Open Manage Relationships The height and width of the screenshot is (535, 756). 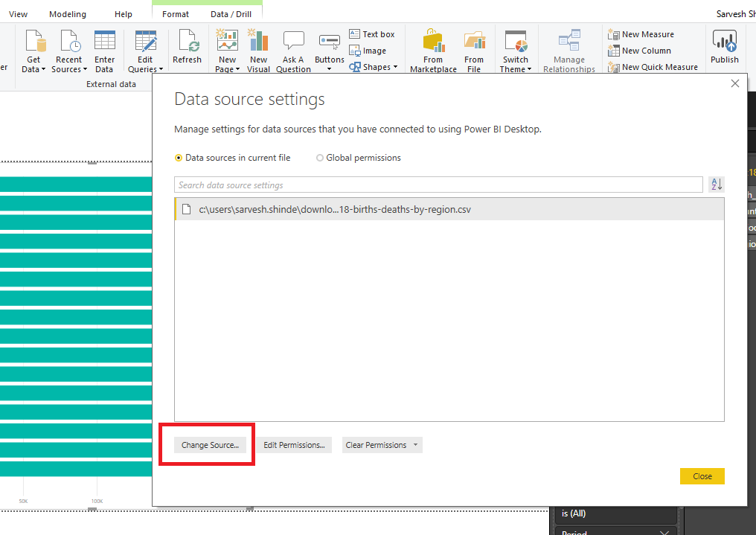[x=568, y=49]
